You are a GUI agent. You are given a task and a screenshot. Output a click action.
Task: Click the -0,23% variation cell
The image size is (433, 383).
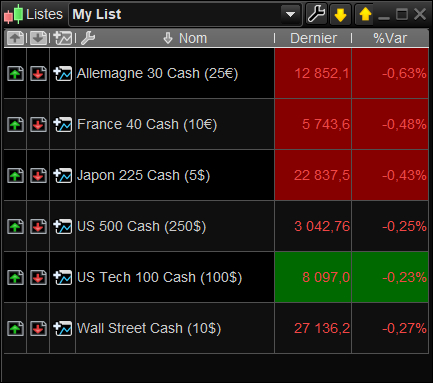point(390,277)
